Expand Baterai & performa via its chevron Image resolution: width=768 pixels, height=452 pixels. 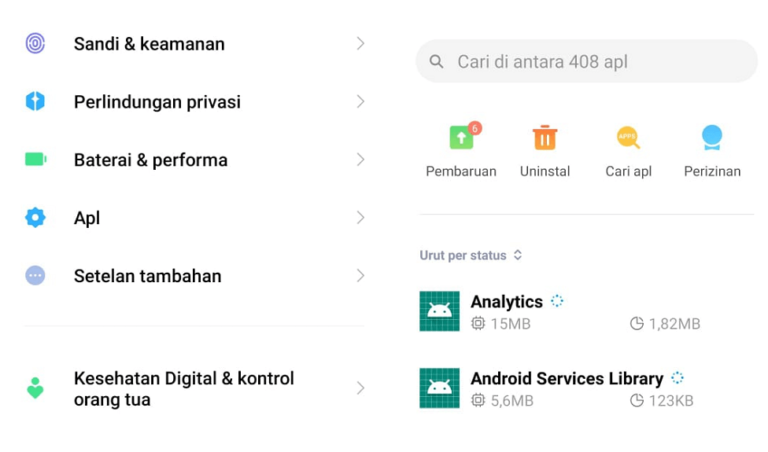point(360,160)
